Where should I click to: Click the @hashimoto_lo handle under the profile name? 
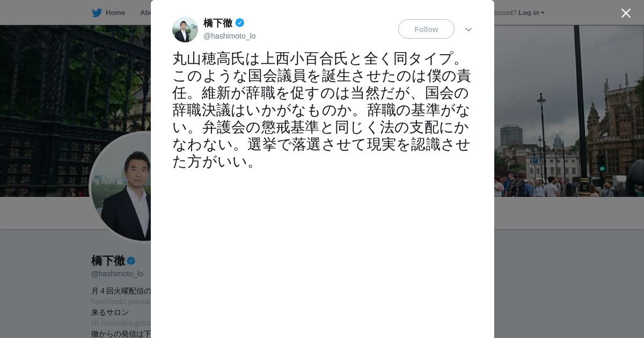pos(117,274)
